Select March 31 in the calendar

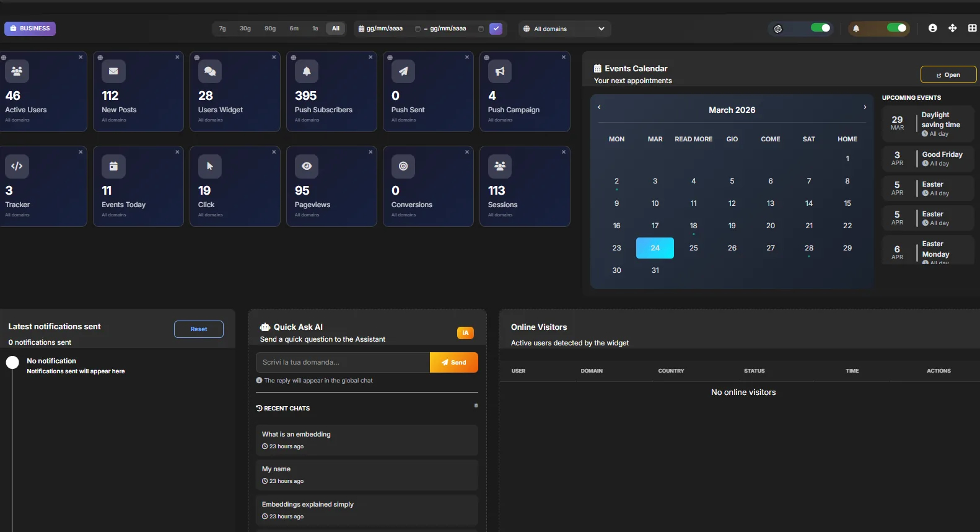click(x=655, y=270)
